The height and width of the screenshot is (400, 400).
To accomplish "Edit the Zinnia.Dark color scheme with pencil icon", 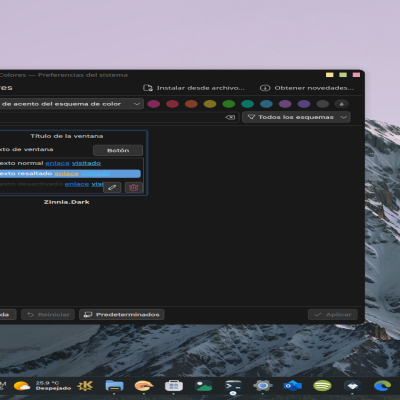I will point(112,187).
